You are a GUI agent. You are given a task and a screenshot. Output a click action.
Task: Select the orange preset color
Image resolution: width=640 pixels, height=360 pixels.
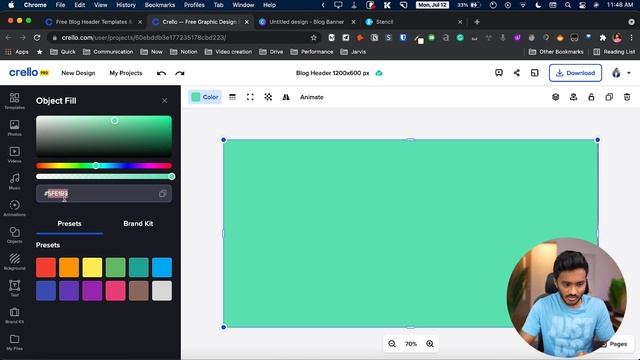(x=69, y=267)
